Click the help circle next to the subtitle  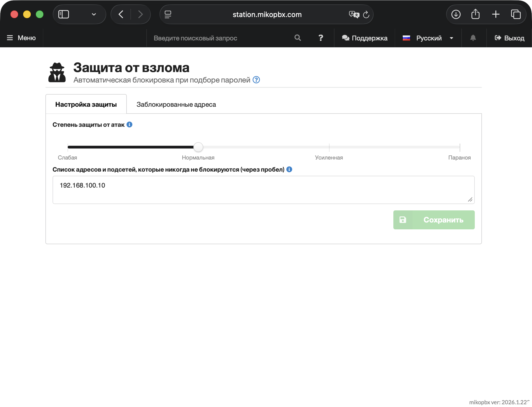point(256,80)
